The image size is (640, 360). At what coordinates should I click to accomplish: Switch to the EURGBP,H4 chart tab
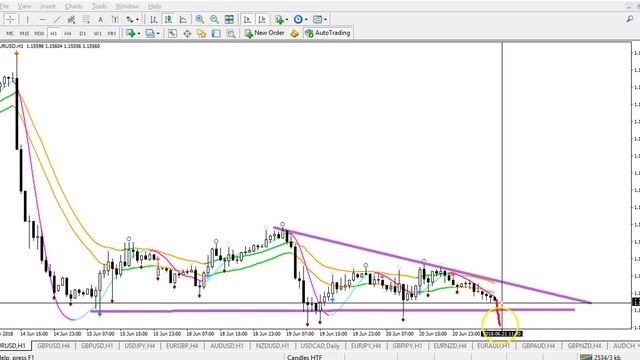coord(182,346)
